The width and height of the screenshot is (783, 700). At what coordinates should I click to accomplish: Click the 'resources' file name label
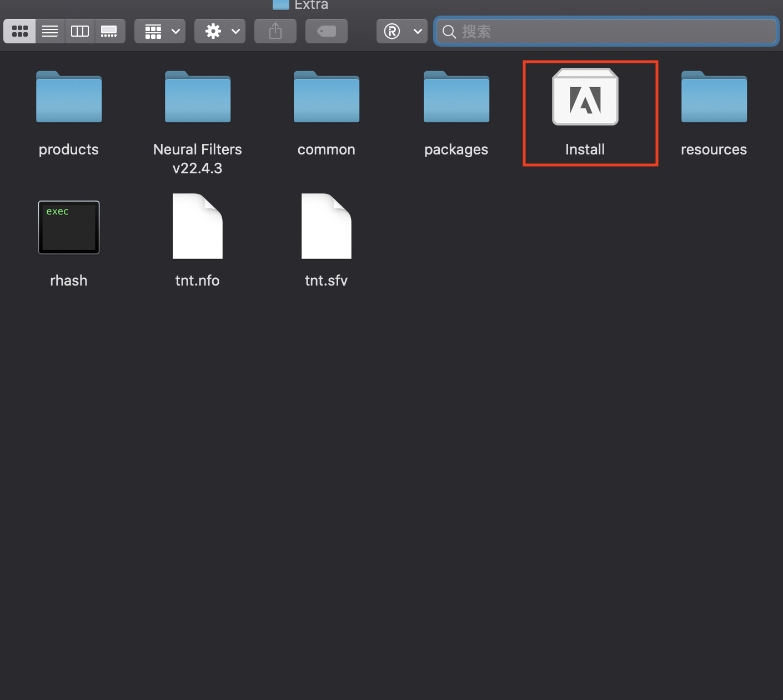[714, 149]
